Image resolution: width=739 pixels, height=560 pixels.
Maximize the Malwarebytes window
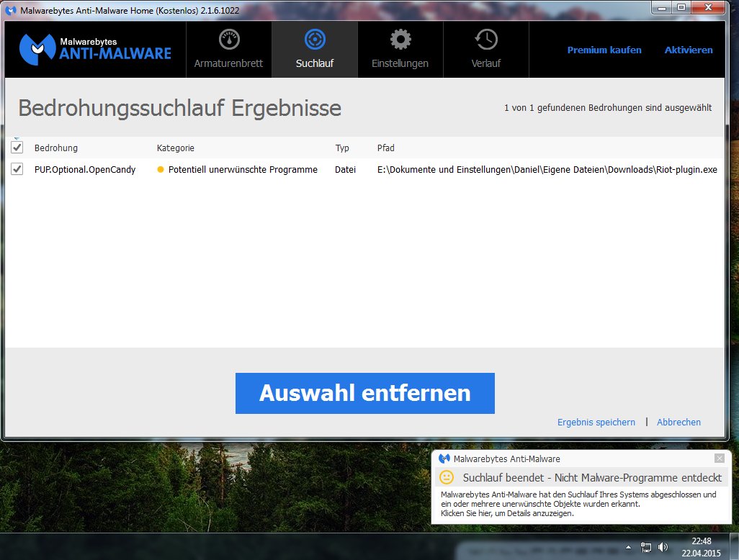pyautogui.click(x=681, y=7)
